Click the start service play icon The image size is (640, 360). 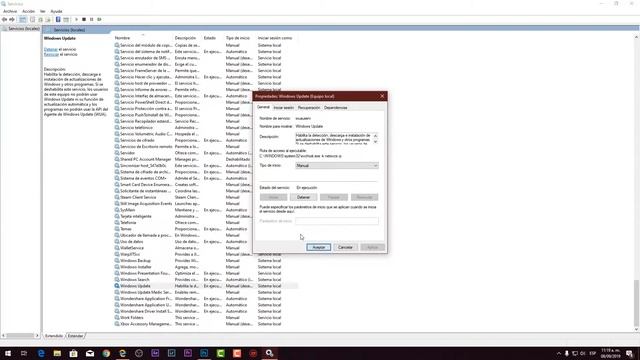point(76,19)
